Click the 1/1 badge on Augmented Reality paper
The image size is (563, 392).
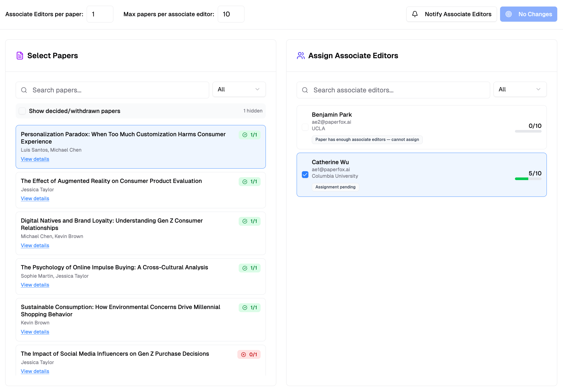(249, 182)
